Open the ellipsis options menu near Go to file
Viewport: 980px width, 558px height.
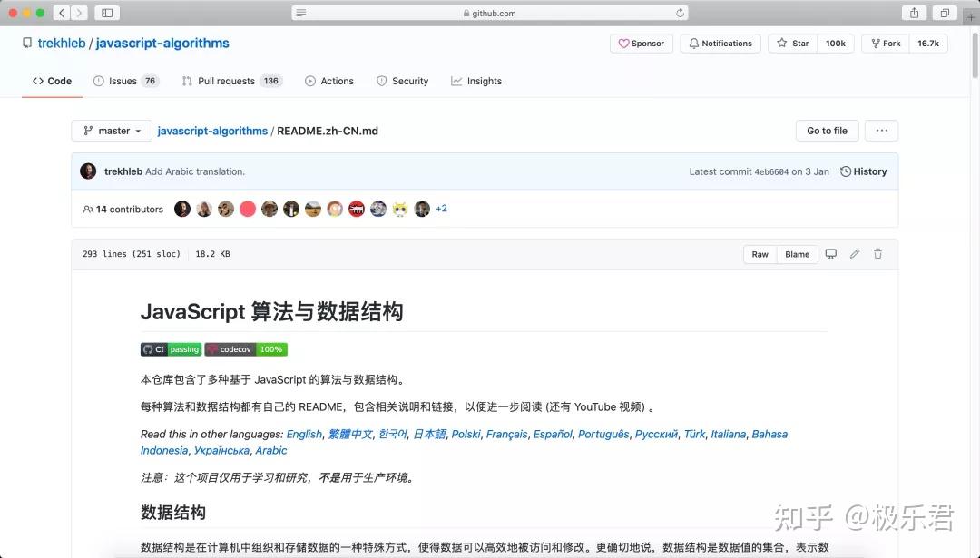(880, 131)
